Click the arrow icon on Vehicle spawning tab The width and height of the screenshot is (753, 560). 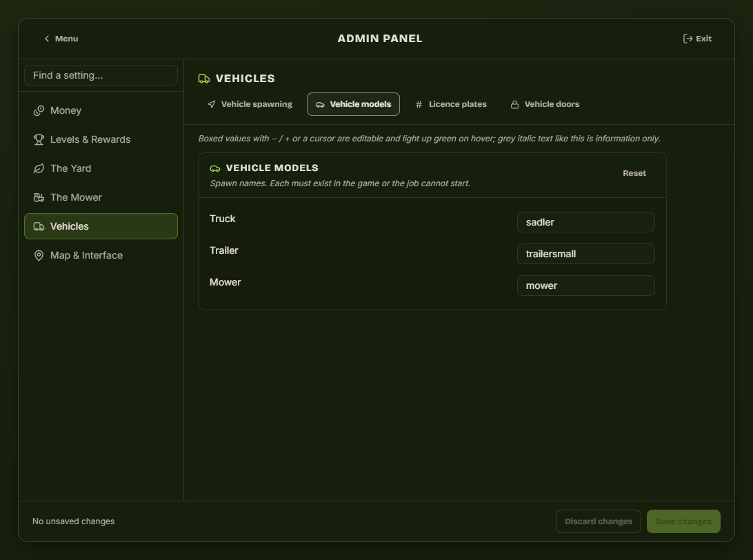point(211,104)
